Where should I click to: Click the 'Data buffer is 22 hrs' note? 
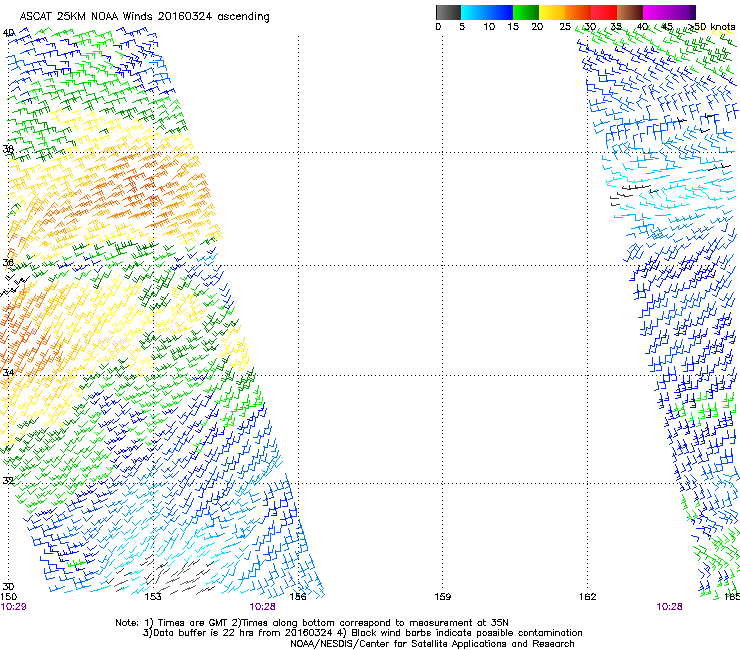(362, 633)
